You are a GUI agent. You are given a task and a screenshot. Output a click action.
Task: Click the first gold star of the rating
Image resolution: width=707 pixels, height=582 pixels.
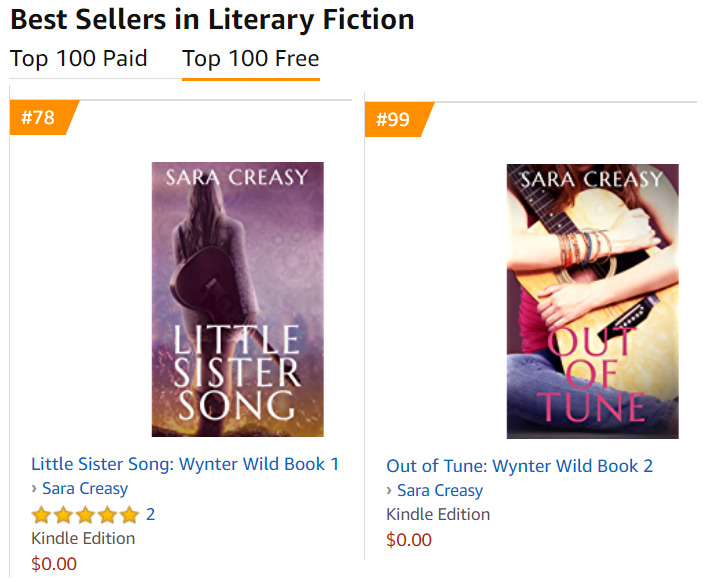pos(41,516)
